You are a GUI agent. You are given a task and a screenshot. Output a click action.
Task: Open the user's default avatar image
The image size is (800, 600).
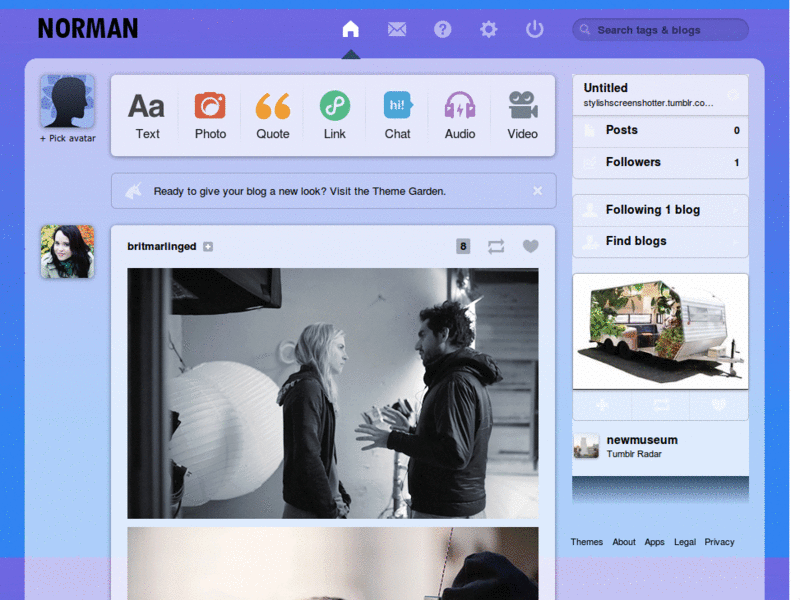pos(67,102)
